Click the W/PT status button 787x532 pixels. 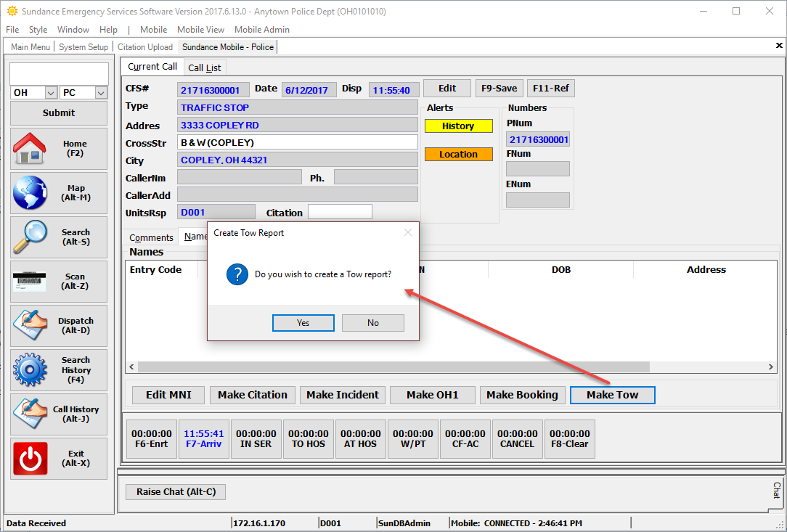413,439
